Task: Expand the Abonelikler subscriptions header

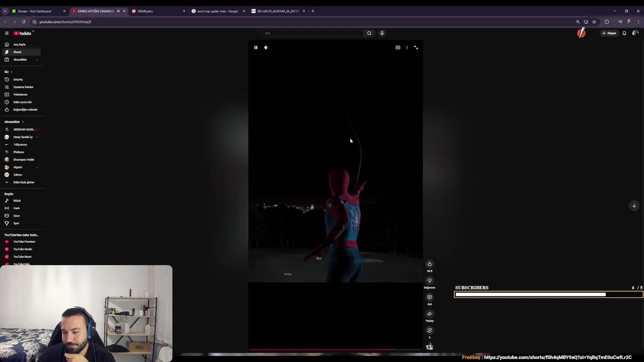Action: pos(14,122)
